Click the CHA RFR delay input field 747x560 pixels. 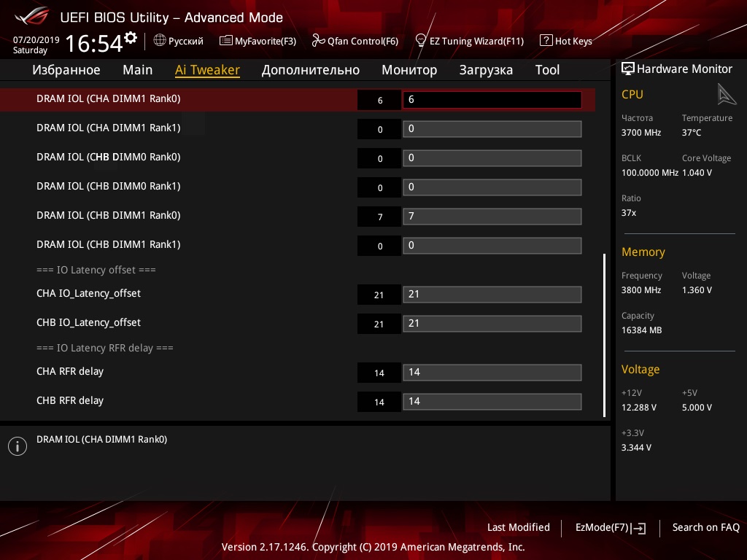click(492, 373)
